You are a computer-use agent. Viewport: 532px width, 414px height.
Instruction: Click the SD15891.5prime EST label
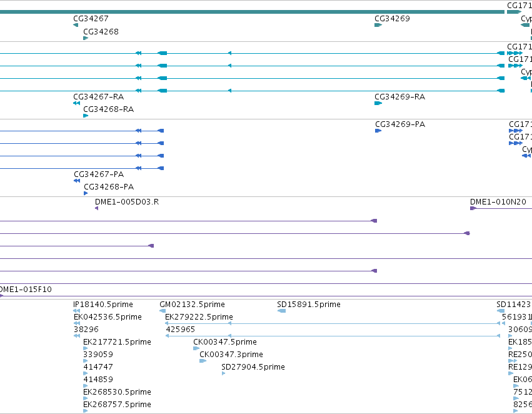(x=309, y=305)
